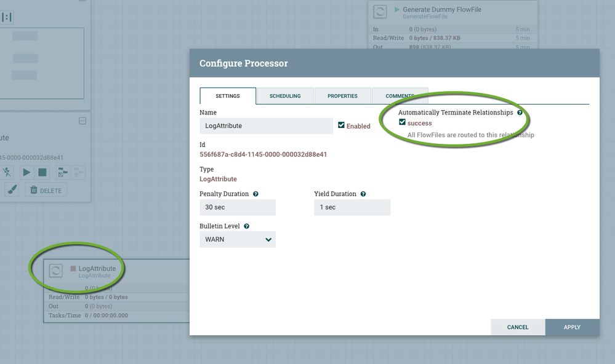This screenshot has height=364, width=615.
Task: Click the 'All FlowFiles are routed' description
Action: pos(471,135)
